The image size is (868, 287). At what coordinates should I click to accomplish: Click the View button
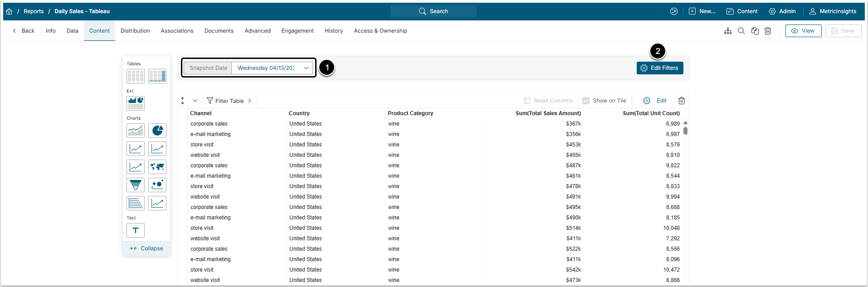point(803,31)
